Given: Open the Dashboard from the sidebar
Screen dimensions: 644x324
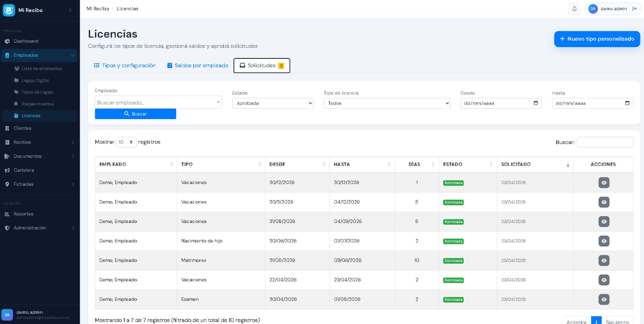Looking at the screenshot, I should (x=26, y=41).
